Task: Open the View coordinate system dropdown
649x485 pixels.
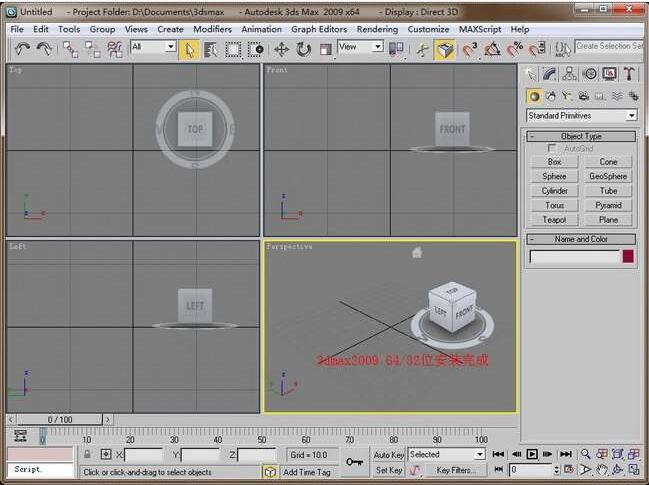Action: 362,47
